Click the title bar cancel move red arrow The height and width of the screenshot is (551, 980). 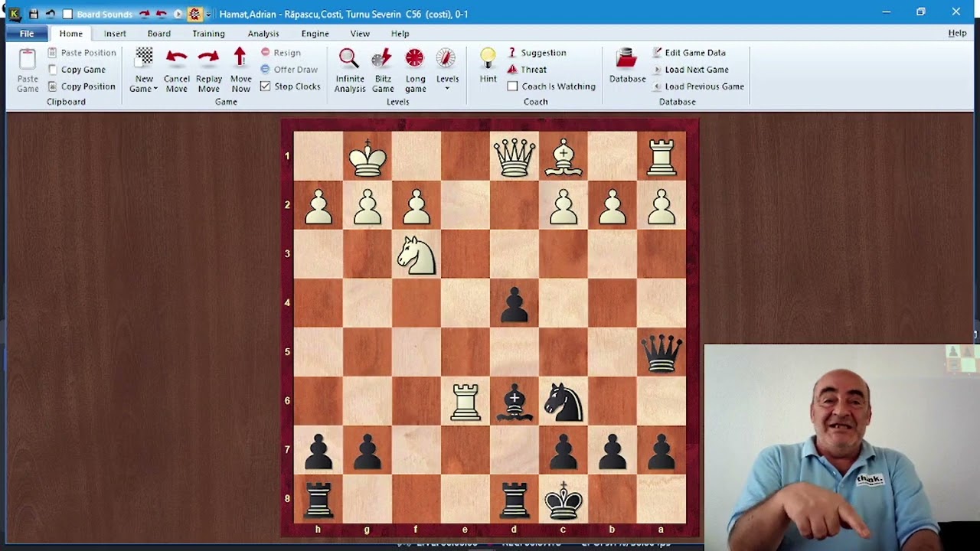click(x=161, y=14)
